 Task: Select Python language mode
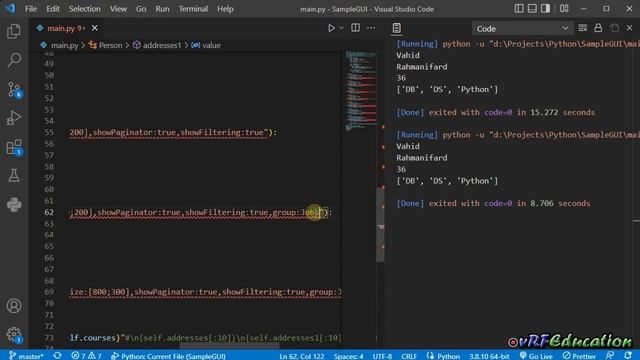click(444, 356)
